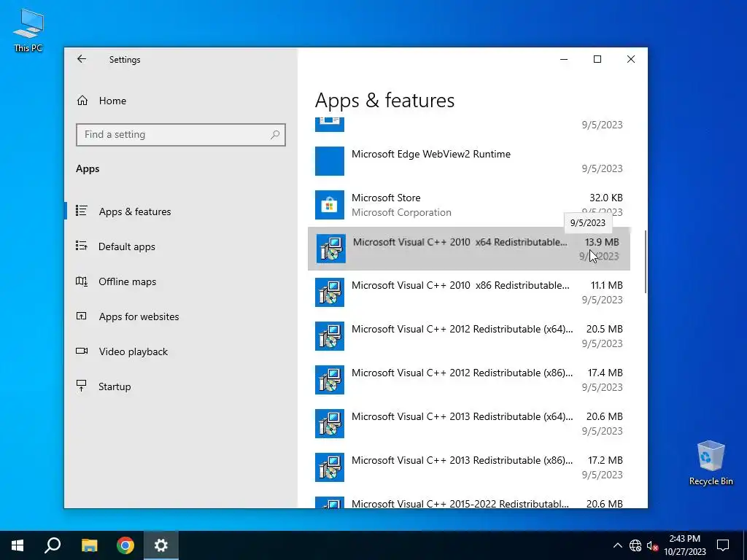This screenshot has width=747, height=560.
Task: Click the Microsoft Store bag icon
Action: pyautogui.click(x=330, y=205)
